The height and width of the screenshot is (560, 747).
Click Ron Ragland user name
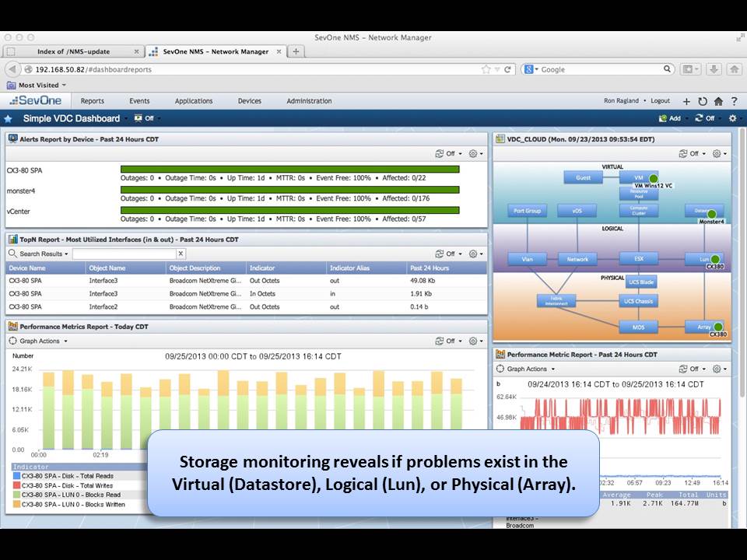[621, 101]
